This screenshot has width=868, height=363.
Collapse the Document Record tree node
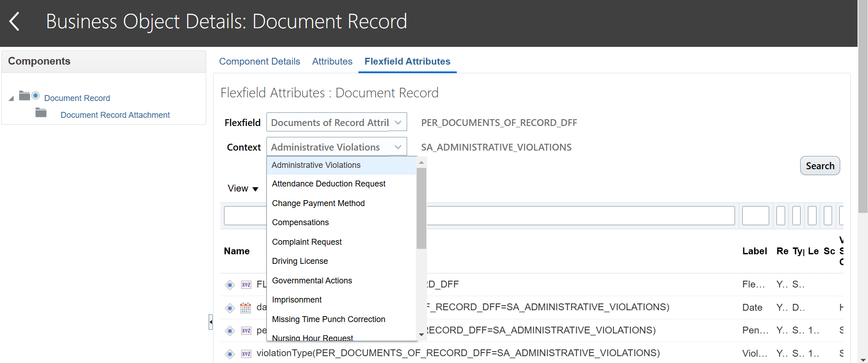coord(11,98)
